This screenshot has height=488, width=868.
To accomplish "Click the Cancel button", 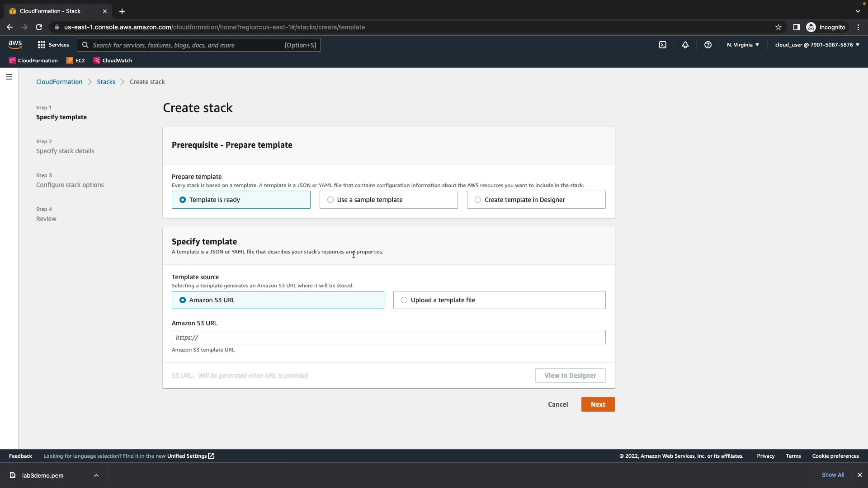I will [x=558, y=404].
